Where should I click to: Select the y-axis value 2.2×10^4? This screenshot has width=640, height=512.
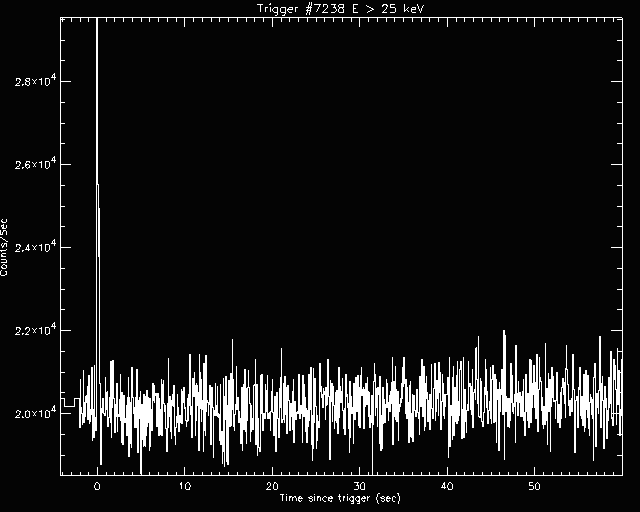pos(35,330)
